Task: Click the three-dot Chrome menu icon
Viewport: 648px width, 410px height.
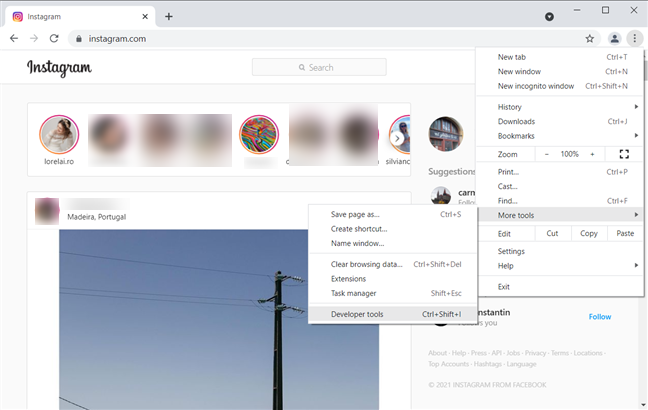Action: [x=634, y=39]
